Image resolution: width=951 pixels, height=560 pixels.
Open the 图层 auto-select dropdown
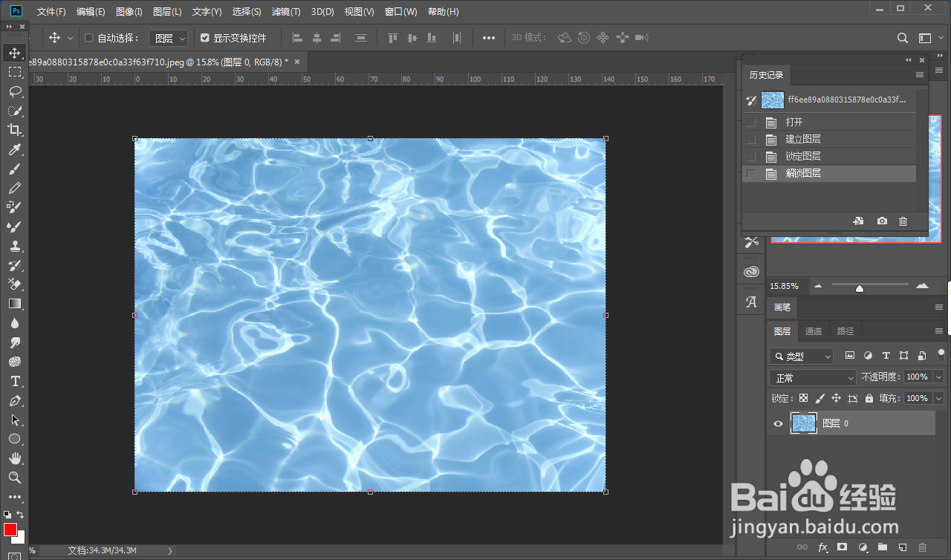[169, 38]
